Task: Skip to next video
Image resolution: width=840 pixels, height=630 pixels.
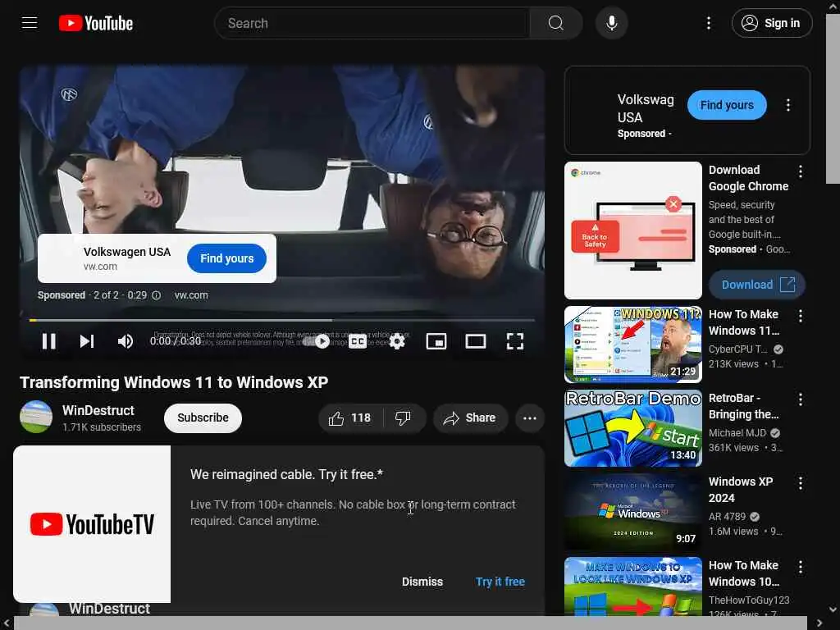Action: (87, 341)
